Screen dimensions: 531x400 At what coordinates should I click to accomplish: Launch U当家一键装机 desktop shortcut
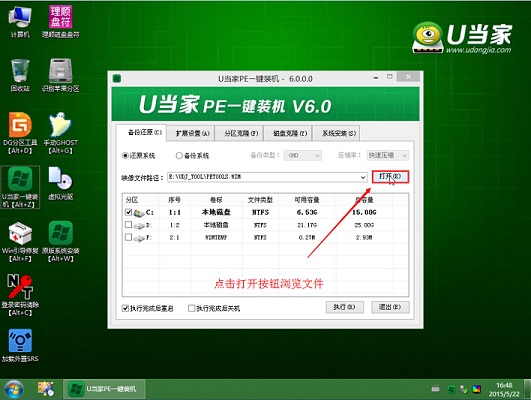[x=20, y=187]
